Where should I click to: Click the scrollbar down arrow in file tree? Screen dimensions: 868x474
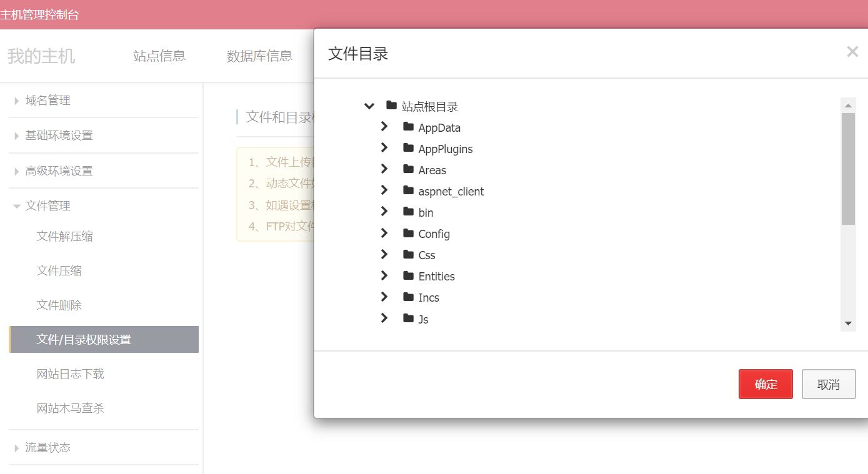[848, 323]
